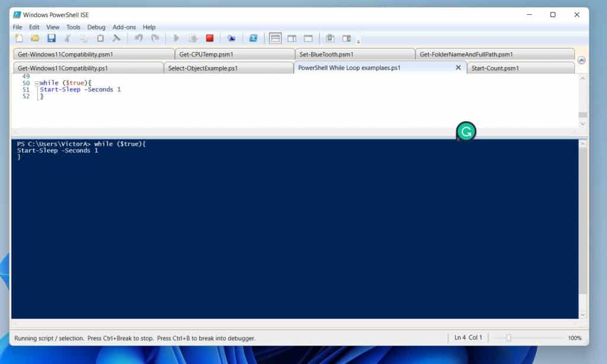Switch to Get-FolderNameAndFullPath.psm1 tab
Screen dimensions: 607x364
[x=495, y=54]
